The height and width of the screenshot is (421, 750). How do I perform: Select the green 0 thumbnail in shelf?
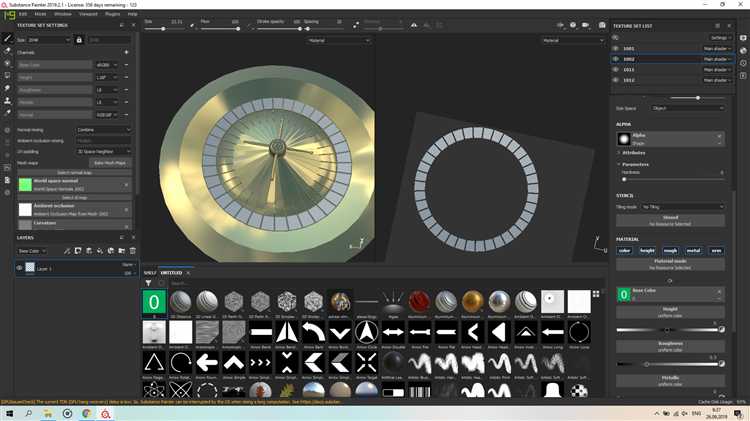(x=154, y=301)
